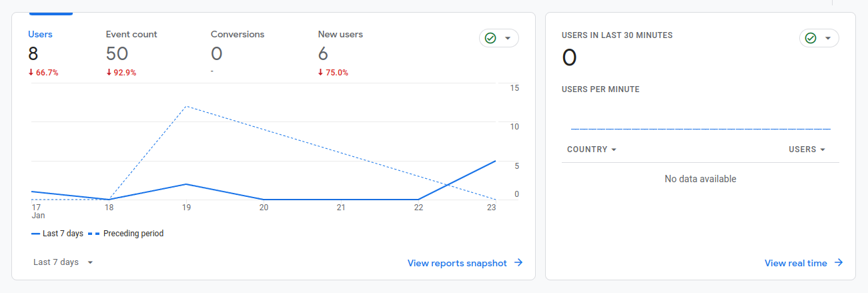Open the Users metric dropdown in table
This screenshot has height=293, width=868.
(807, 150)
